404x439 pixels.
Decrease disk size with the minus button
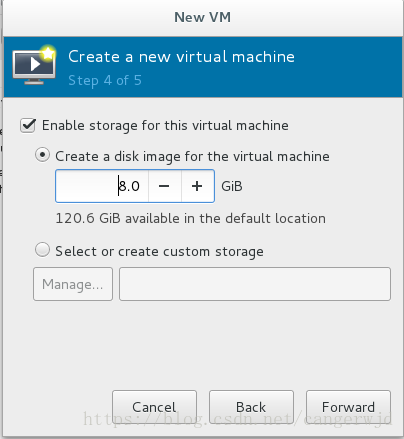pyautogui.click(x=165, y=186)
